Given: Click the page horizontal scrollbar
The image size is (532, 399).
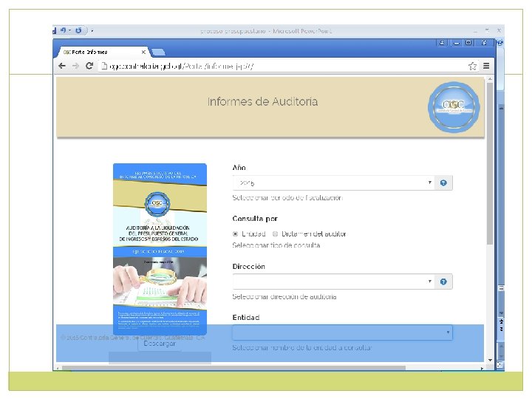Looking at the screenshot, I should pos(233,368).
